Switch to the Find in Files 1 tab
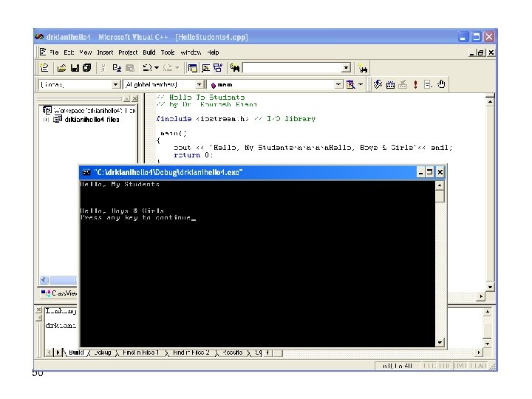 coord(140,352)
